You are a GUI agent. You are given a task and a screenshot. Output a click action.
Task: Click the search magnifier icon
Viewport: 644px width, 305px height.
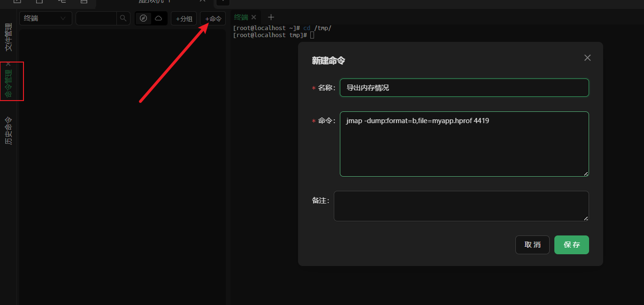click(122, 18)
